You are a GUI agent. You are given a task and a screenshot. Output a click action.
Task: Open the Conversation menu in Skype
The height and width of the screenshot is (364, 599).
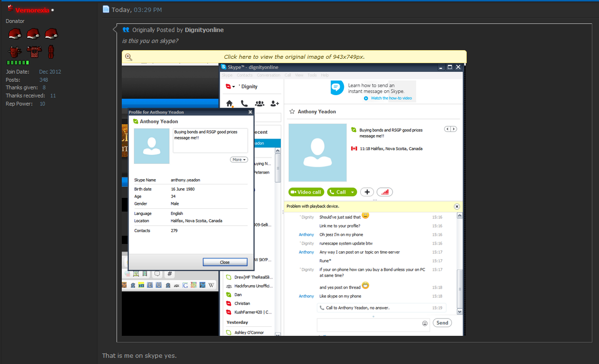point(268,75)
